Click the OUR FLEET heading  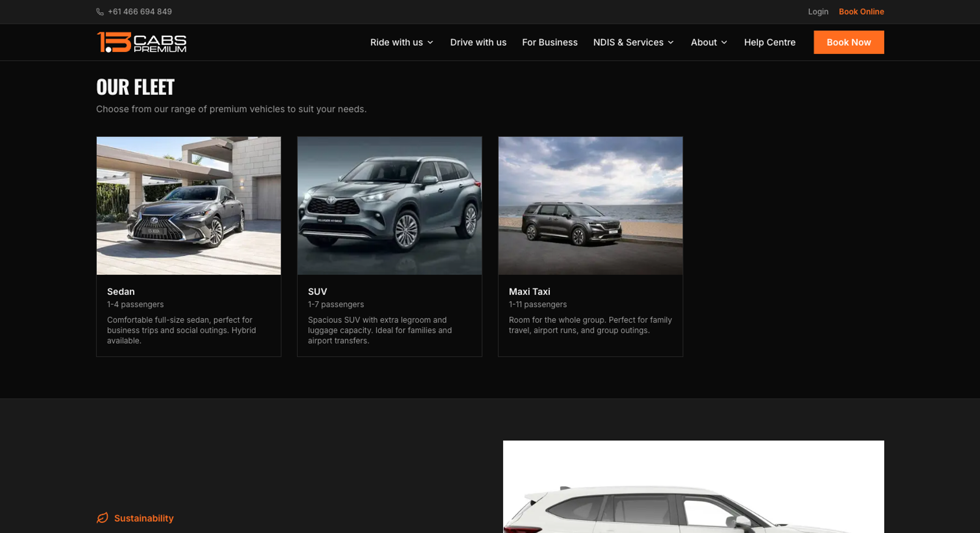click(135, 87)
